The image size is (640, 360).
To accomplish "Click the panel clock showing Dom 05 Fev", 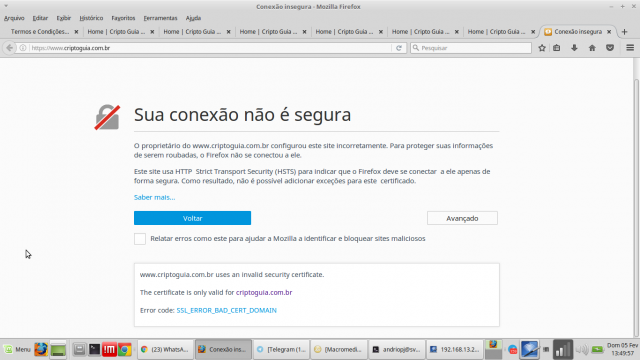I will [x=622, y=349].
